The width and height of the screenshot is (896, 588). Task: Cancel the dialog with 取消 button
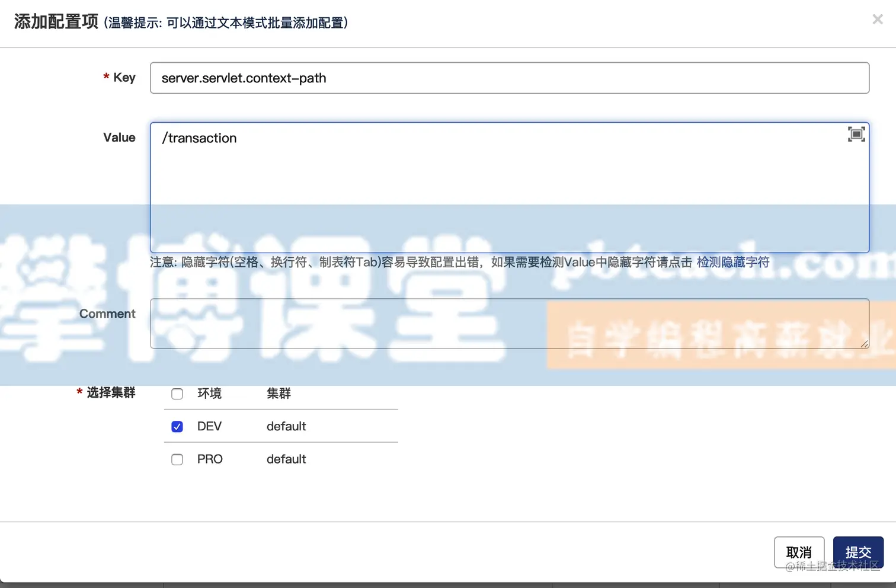pos(799,552)
